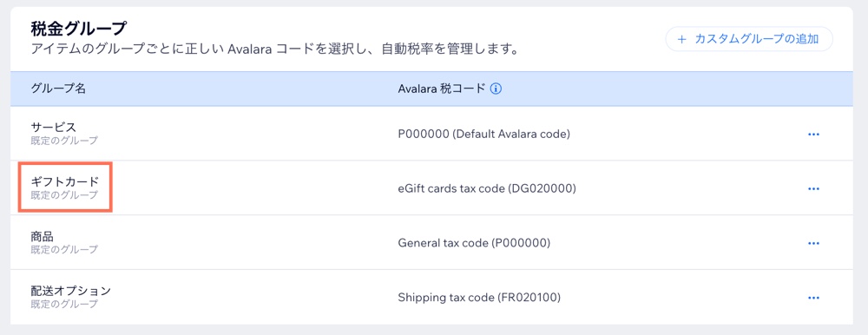Image resolution: width=868 pixels, height=335 pixels.
Task: Select the highlighted ギフトカード group name
Action: [65, 181]
